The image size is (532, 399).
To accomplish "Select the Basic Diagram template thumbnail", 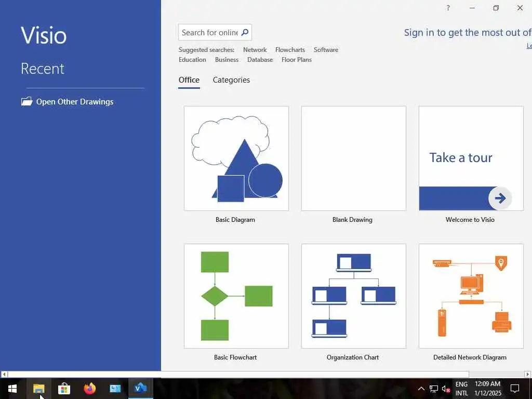I will pos(236,158).
